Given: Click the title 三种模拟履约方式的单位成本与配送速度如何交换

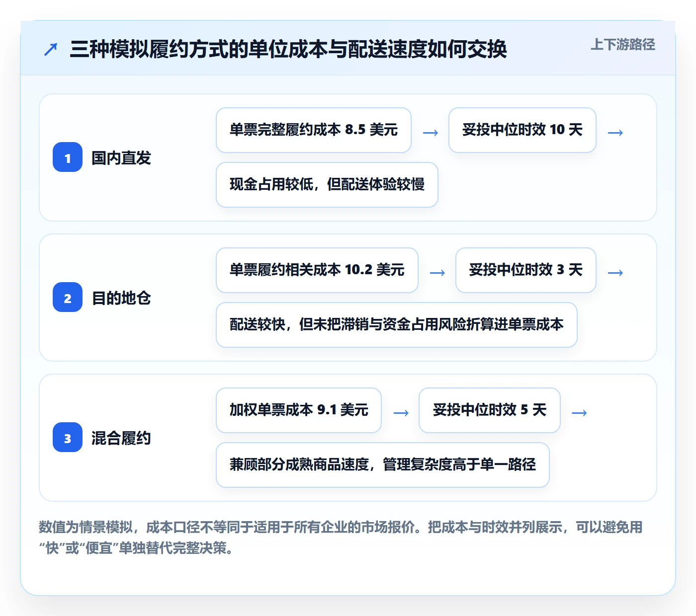Looking at the screenshot, I should point(288,49).
